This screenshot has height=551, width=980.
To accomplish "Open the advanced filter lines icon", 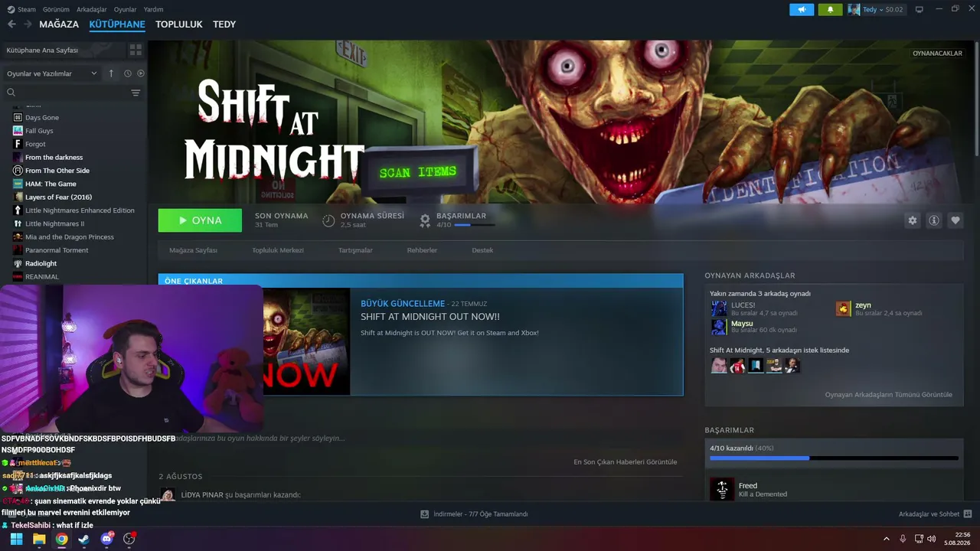I will click(x=136, y=93).
